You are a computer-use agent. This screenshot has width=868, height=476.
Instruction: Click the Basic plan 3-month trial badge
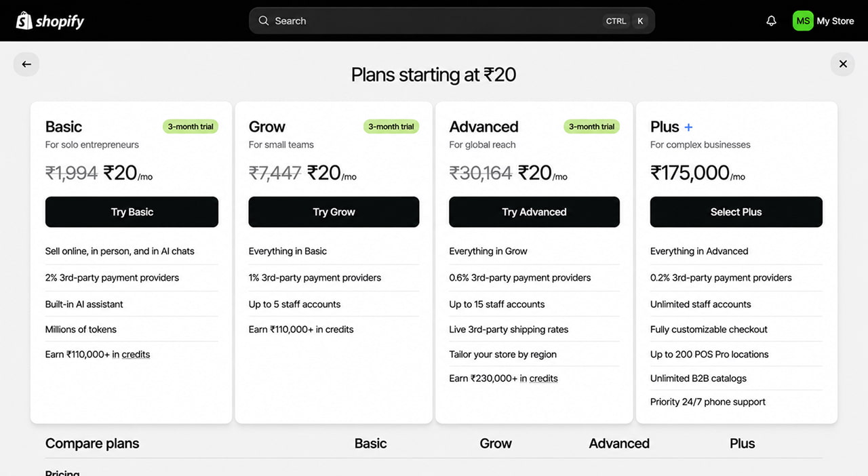tap(191, 127)
